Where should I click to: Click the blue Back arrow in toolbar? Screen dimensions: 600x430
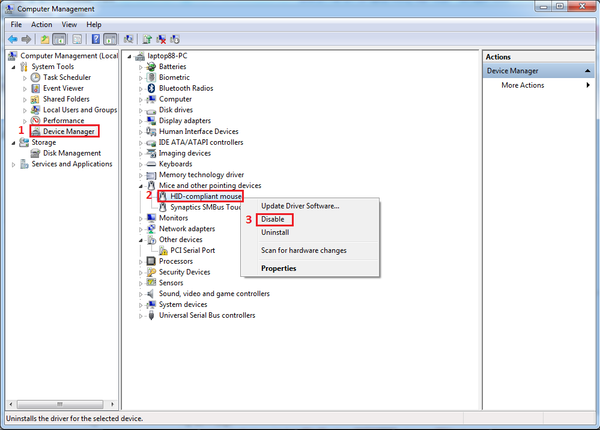(13, 39)
